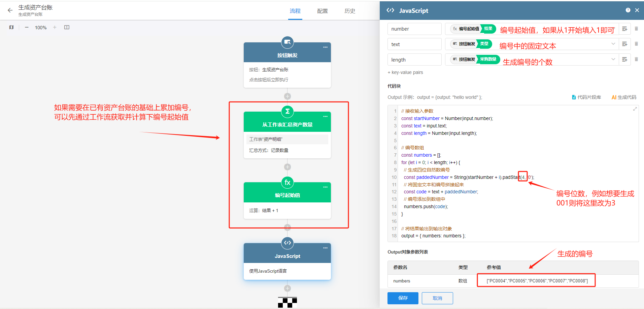Image resolution: width=644 pixels, height=309 pixels.
Task: Delete the length key-value row
Action: (636, 60)
